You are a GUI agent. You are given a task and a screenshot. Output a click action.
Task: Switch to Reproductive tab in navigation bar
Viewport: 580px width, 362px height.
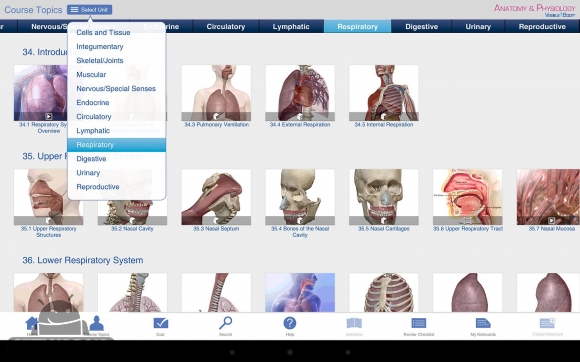pos(542,27)
